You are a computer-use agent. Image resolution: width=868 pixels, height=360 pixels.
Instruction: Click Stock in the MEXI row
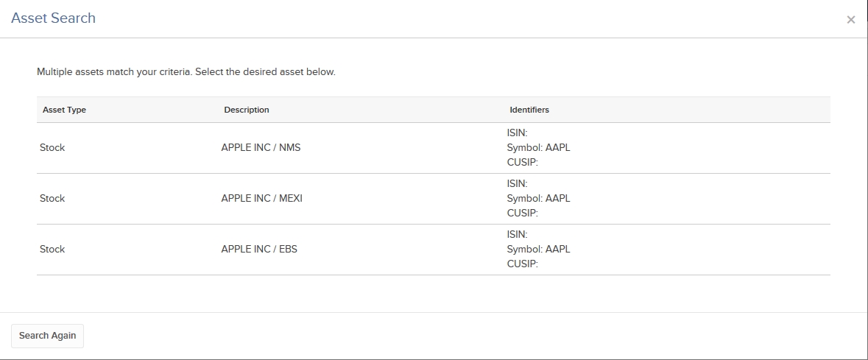52,198
